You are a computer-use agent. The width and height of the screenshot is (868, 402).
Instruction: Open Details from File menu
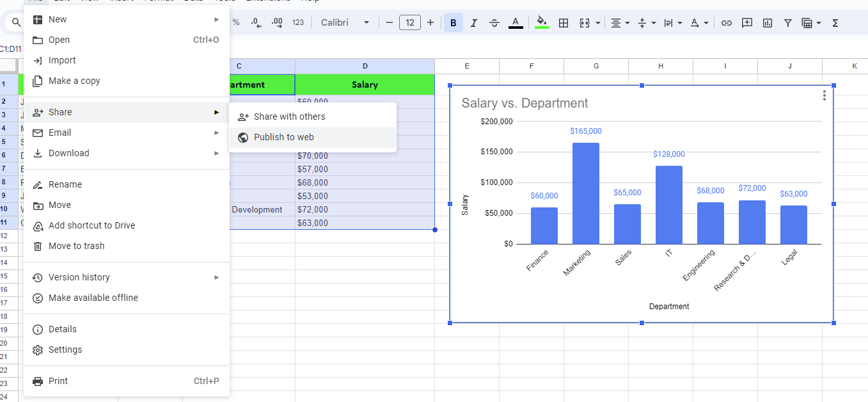pos(127,329)
